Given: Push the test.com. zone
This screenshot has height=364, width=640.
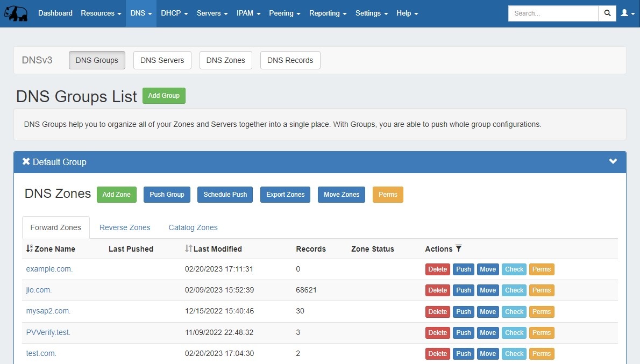Looking at the screenshot, I should click(x=463, y=354).
